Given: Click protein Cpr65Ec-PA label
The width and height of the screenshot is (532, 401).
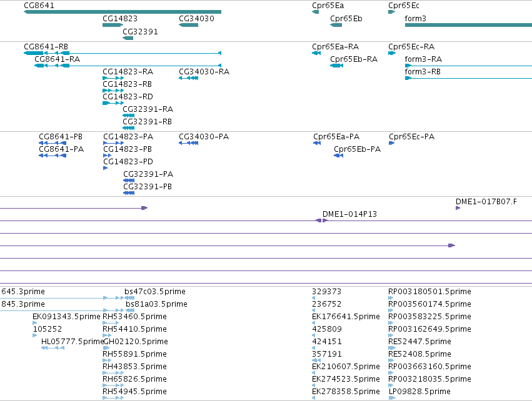Looking at the screenshot, I should click(411, 137).
